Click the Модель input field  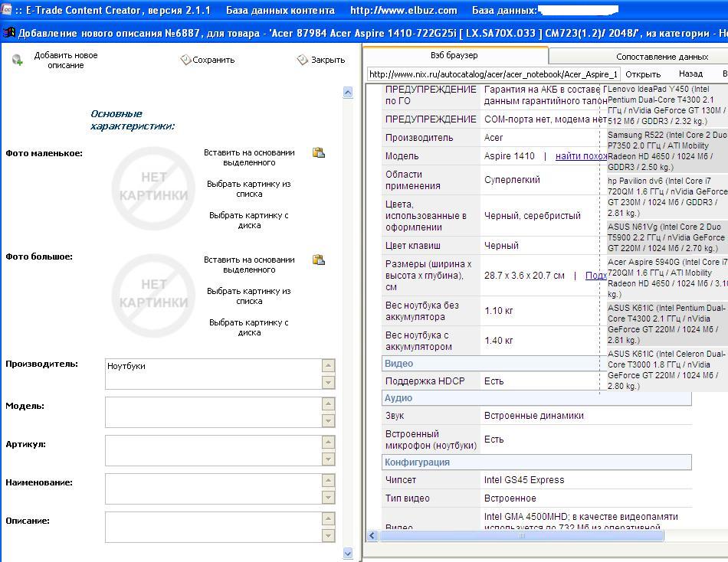(213, 412)
